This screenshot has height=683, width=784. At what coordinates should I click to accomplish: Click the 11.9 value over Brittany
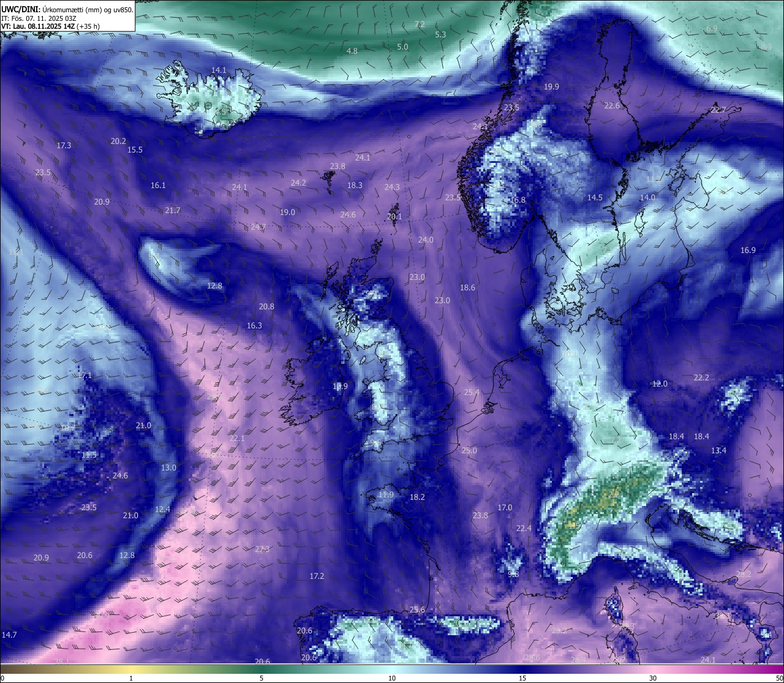386,495
